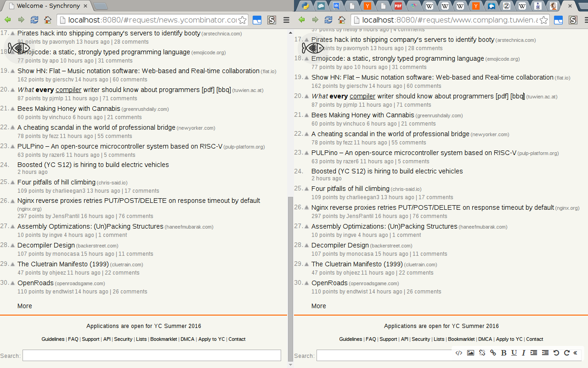The image size is (588, 368).
Task: Click More link in left window
Action: point(25,306)
